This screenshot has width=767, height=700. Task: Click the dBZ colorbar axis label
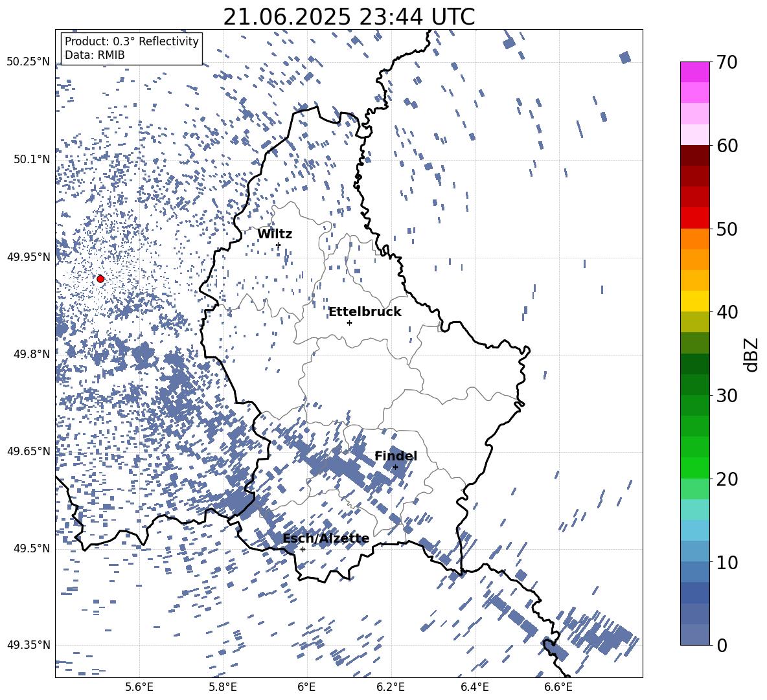[x=751, y=354]
